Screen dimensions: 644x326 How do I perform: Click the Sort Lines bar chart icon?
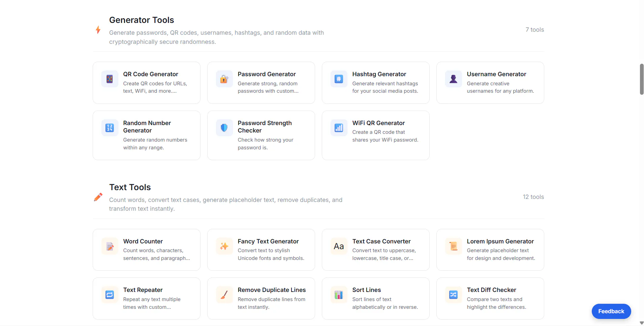tap(339, 295)
